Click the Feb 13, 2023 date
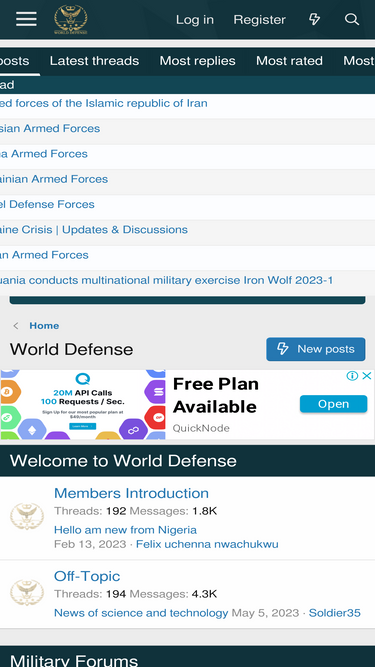 (90, 544)
